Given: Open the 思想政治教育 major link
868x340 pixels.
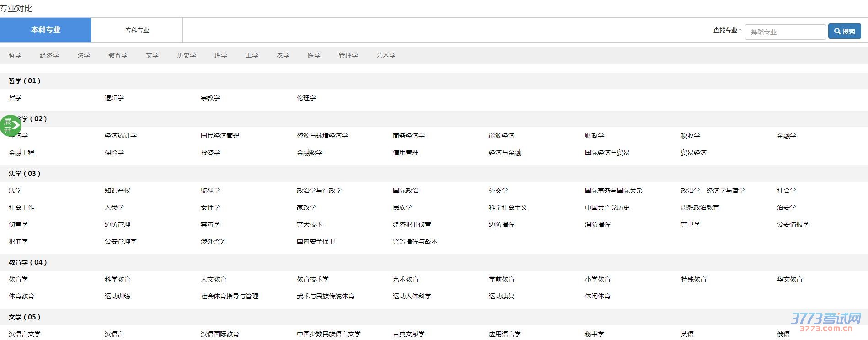Looking at the screenshot, I should coord(700,207).
